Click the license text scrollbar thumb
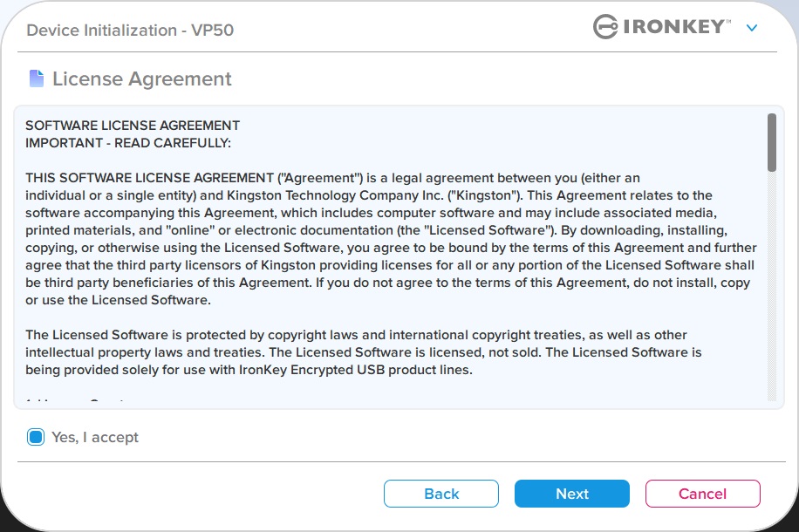The height and width of the screenshot is (532, 799). point(771,143)
